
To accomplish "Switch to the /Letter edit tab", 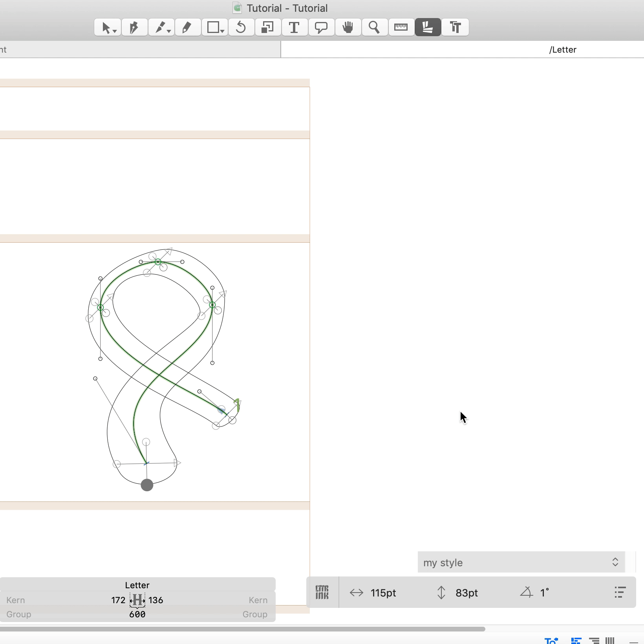I will (x=563, y=50).
